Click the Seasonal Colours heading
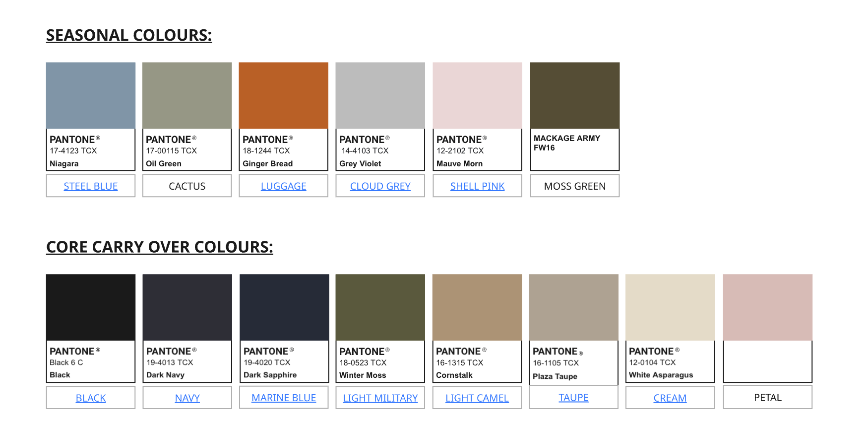 coord(129,35)
